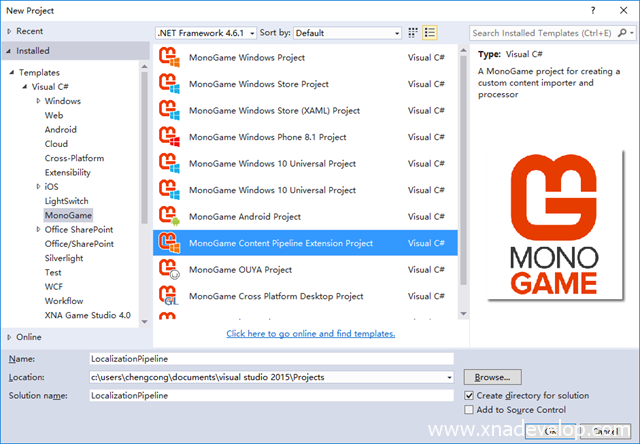640x444 pixels.
Task: Click the go online and find templates link
Action: pyautogui.click(x=310, y=333)
